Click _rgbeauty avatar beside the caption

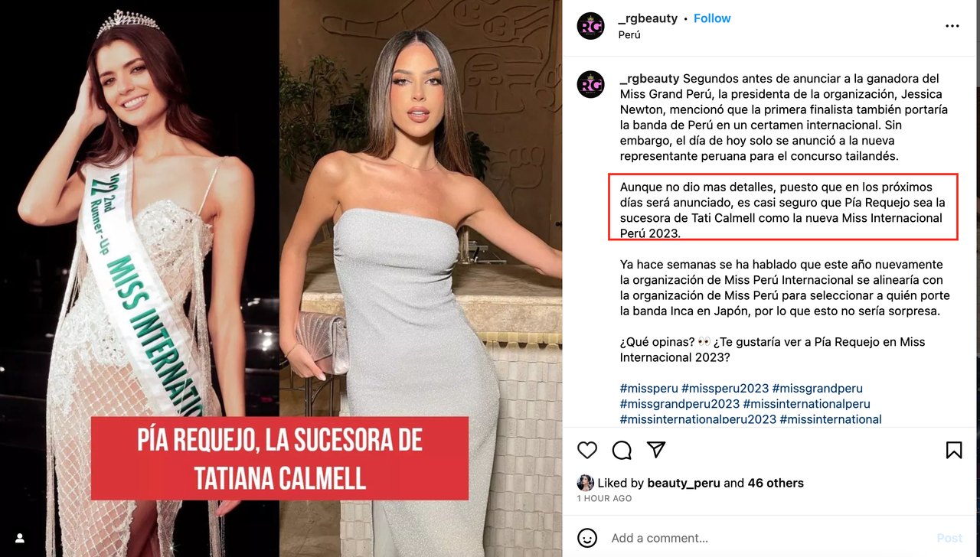point(590,85)
